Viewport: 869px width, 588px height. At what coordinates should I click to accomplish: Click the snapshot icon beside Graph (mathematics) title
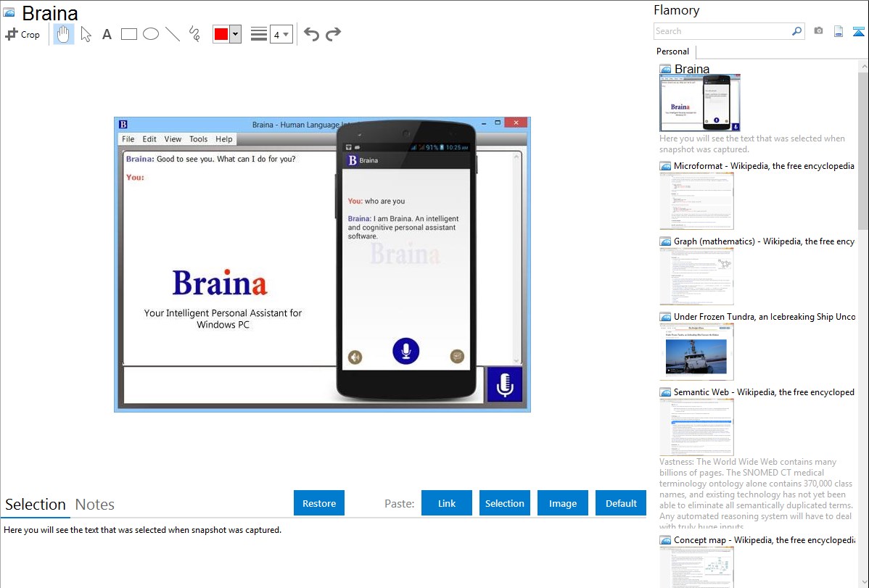point(665,241)
